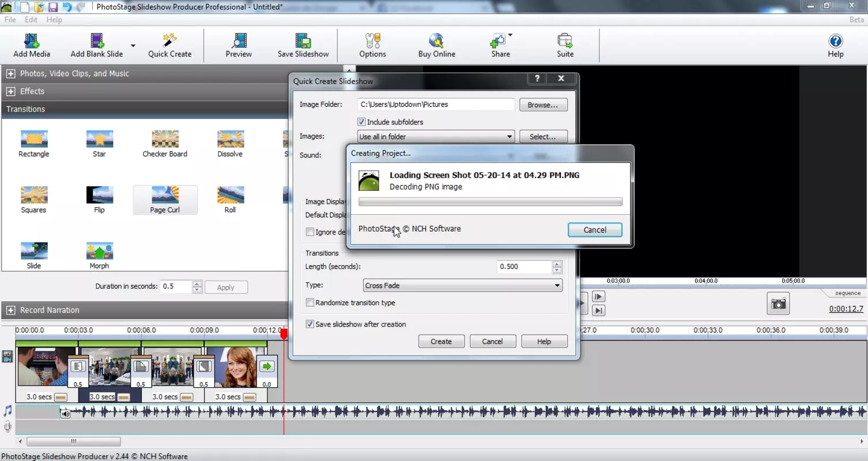Click the save disk icon in title bar
868x461 pixels.
[53, 7]
